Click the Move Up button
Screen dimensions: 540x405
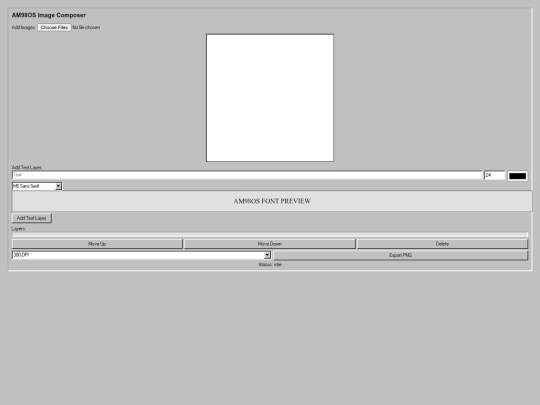(97, 244)
